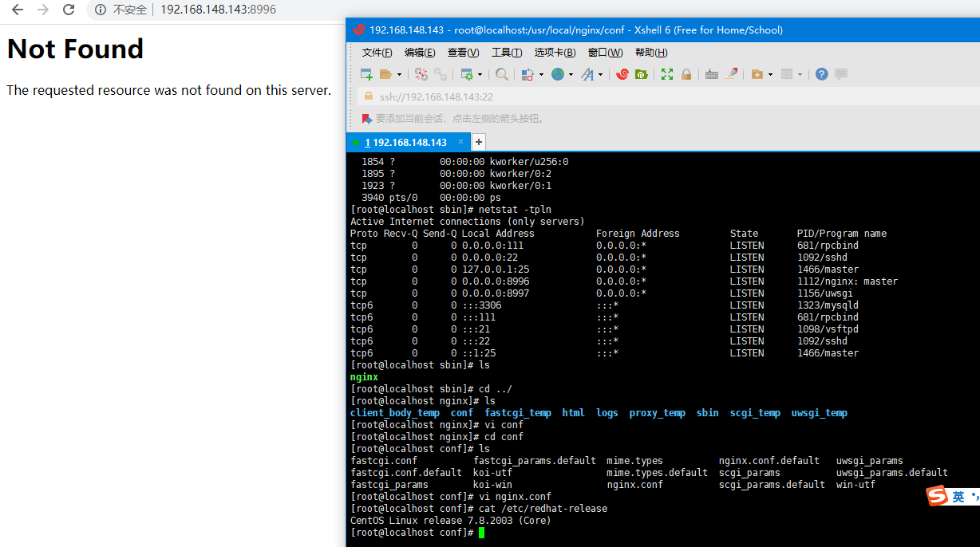Click the pane layout icon
980x547 pixels.
(x=787, y=74)
